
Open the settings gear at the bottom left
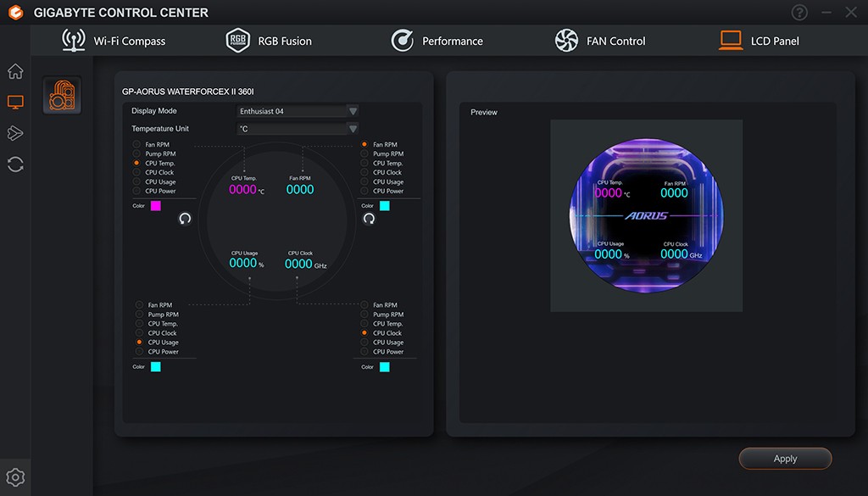coord(15,476)
